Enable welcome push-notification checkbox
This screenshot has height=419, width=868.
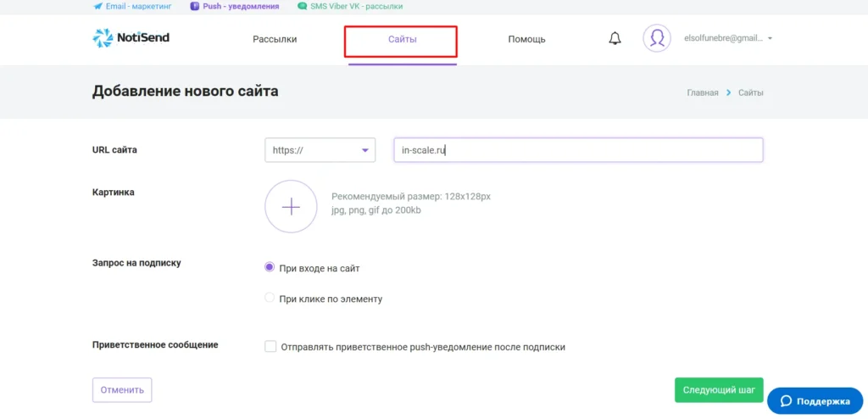(270, 347)
